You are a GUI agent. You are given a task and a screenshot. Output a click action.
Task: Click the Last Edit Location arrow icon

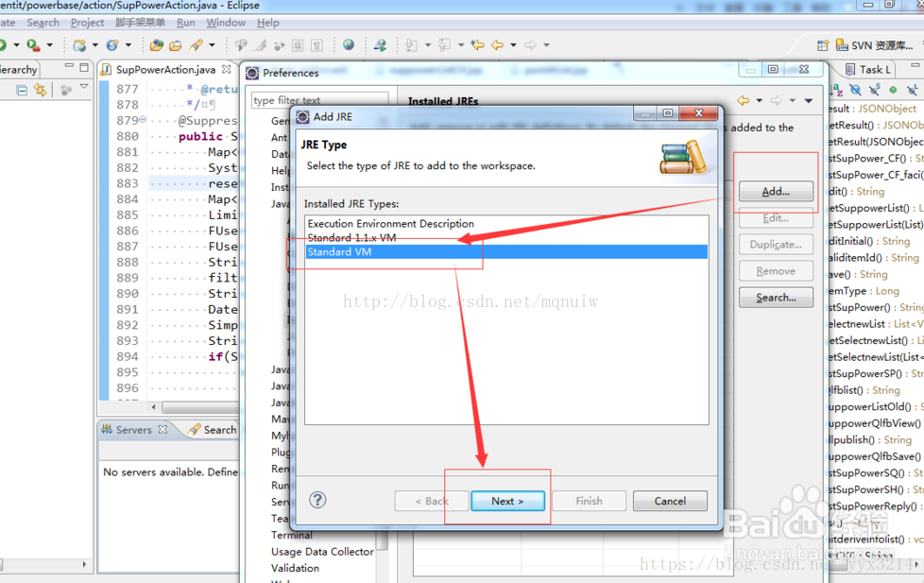coord(477,44)
